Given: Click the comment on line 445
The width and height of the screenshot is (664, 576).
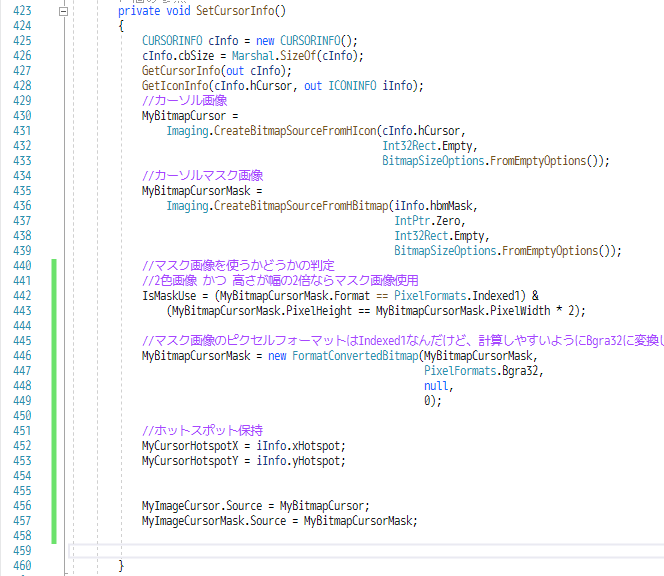Looking at the screenshot, I should (x=402, y=341).
